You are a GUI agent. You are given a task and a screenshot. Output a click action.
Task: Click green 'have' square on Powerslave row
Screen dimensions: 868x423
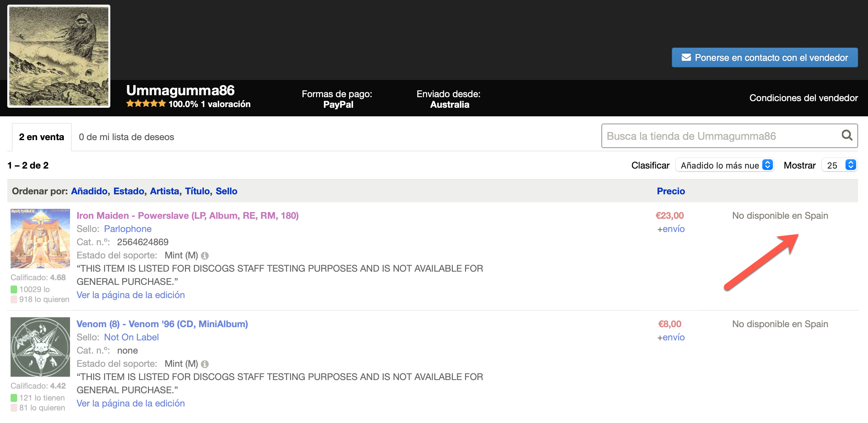[14, 289]
